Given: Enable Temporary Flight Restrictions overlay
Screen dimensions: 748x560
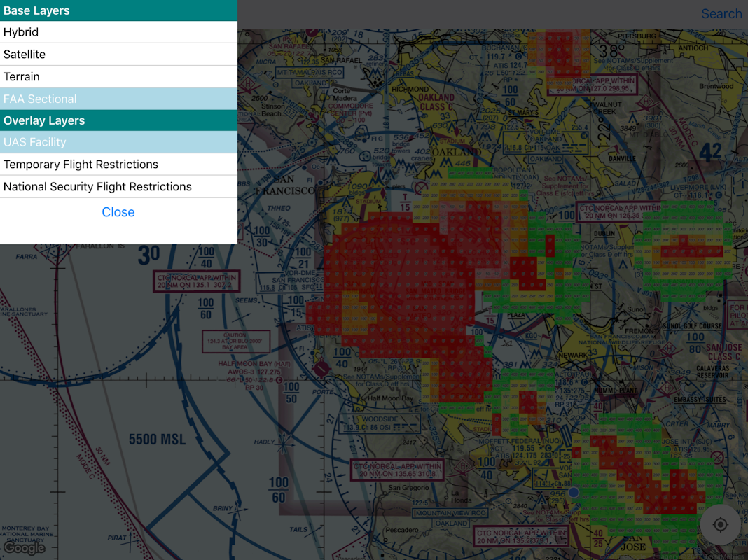Looking at the screenshot, I should tap(118, 164).
